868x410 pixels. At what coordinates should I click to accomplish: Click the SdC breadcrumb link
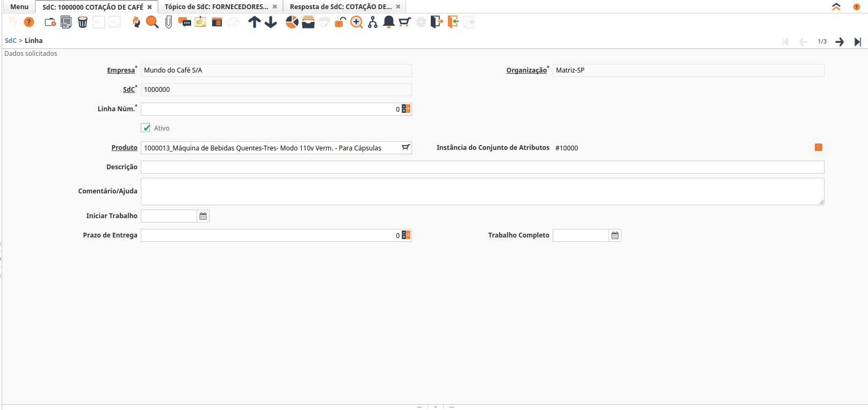10,41
